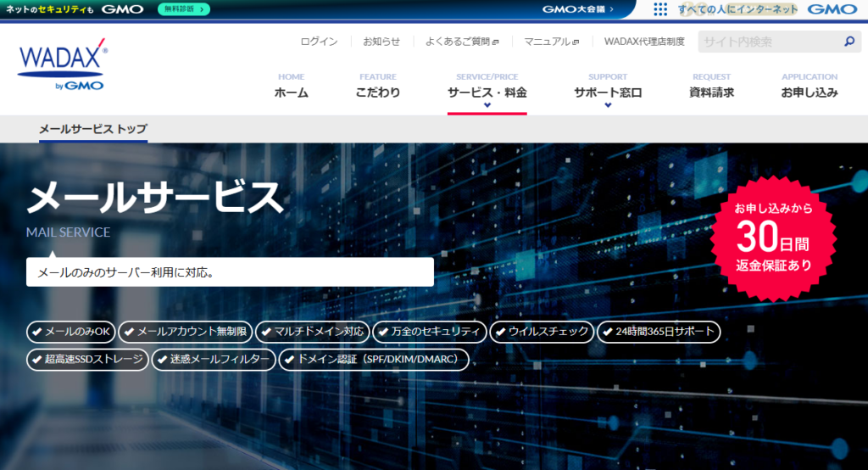Click the 超高速SSDストレージ checkmark badge
The width and height of the screenshot is (868, 470).
click(87, 360)
